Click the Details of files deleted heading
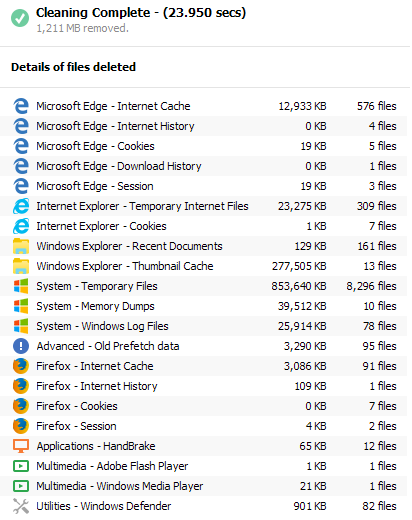 pos(73,67)
